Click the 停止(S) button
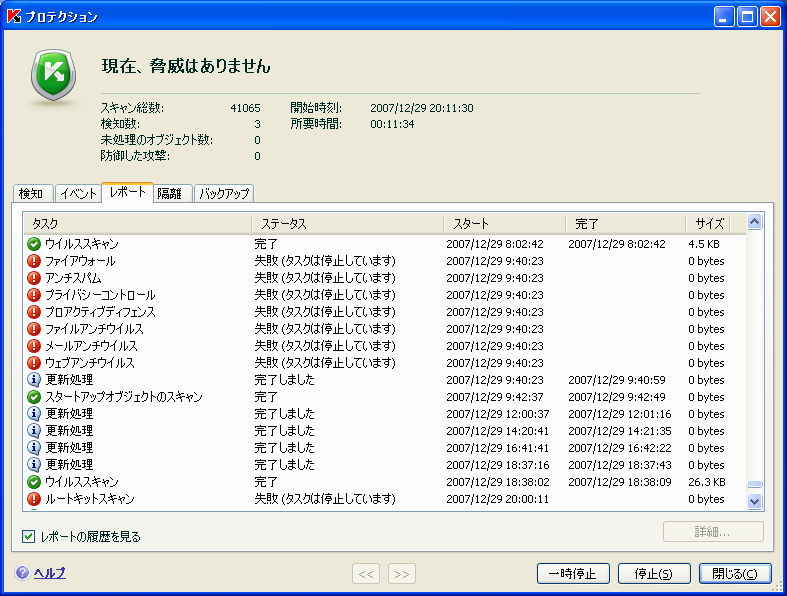 click(x=654, y=573)
